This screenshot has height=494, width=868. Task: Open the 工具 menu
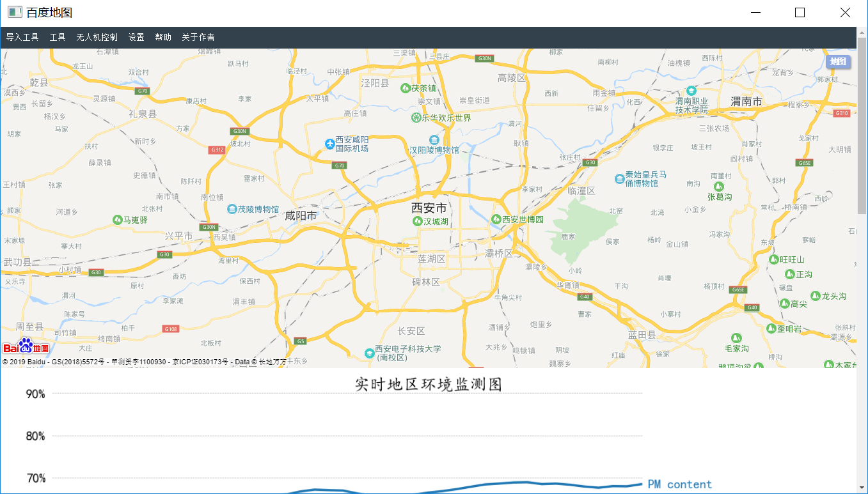pos(58,37)
